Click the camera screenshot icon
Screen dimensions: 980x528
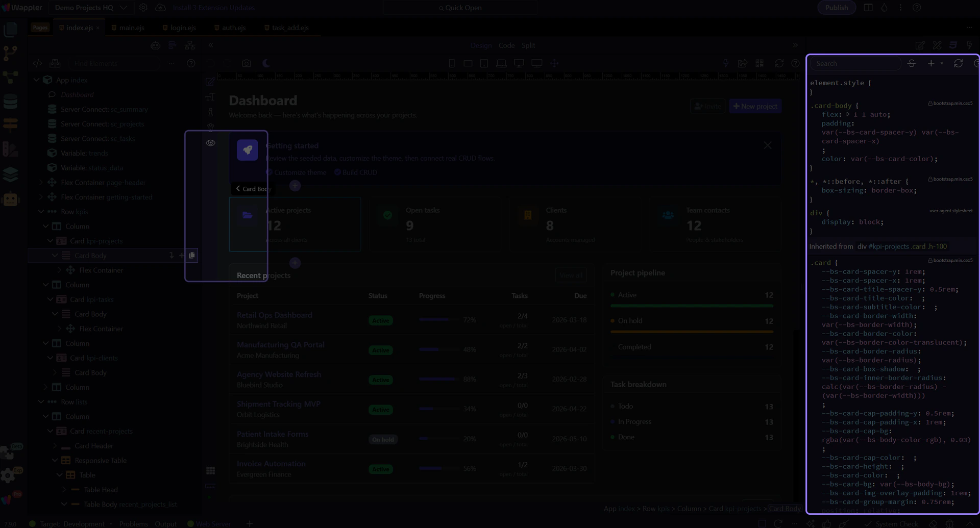point(247,63)
